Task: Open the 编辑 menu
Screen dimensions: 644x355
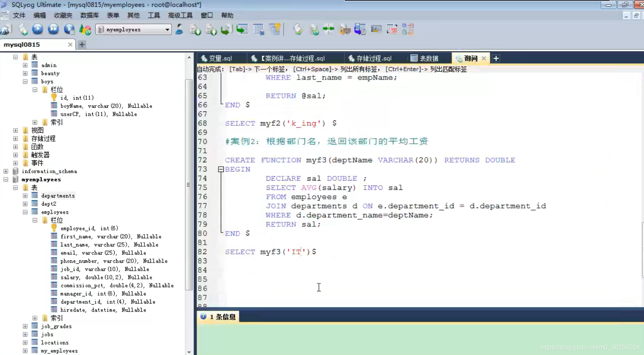Action: [40, 15]
